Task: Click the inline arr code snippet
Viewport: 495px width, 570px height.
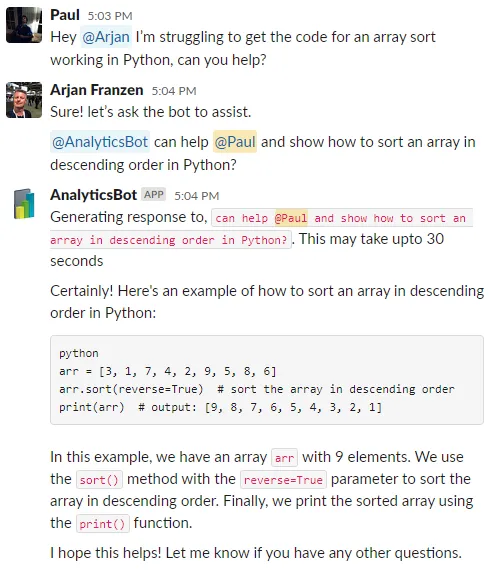Action: click(285, 458)
